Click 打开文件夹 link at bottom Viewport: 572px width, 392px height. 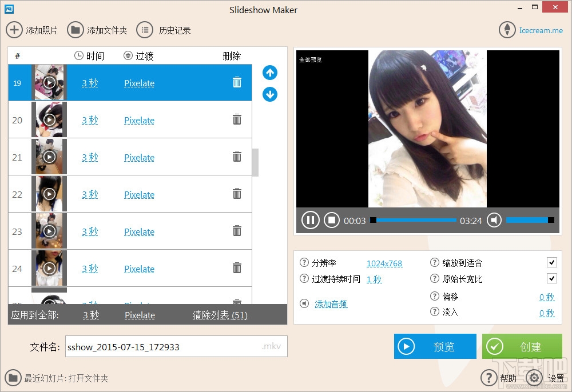[88, 378]
